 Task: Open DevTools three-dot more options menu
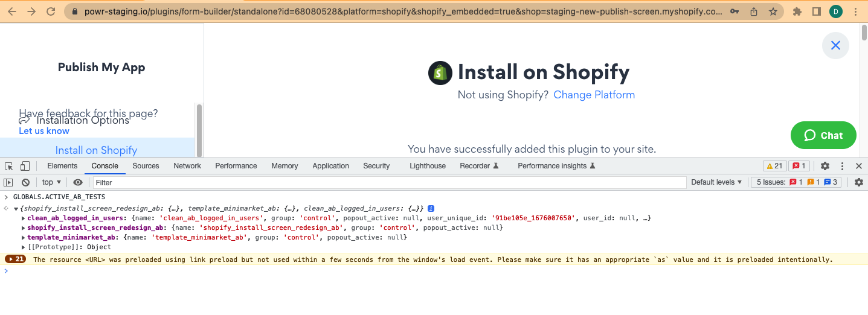pyautogui.click(x=842, y=166)
